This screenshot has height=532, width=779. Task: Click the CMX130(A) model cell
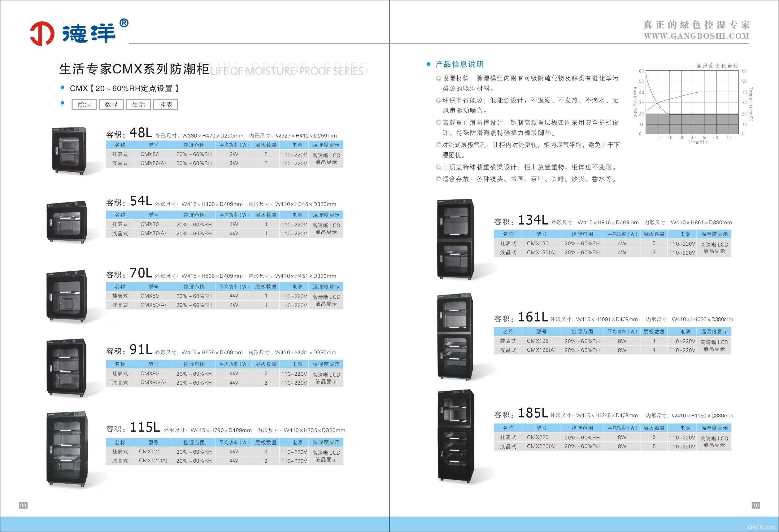click(541, 252)
